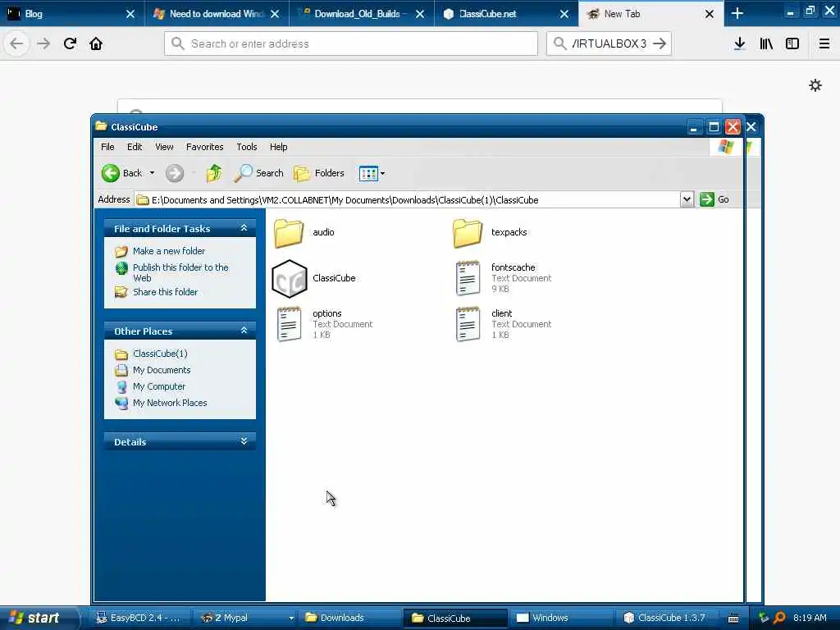Image resolution: width=840 pixels, height=630 pixels.
Task: Collapse the File and Folder Tasks panel
Action: coord(244,228)
